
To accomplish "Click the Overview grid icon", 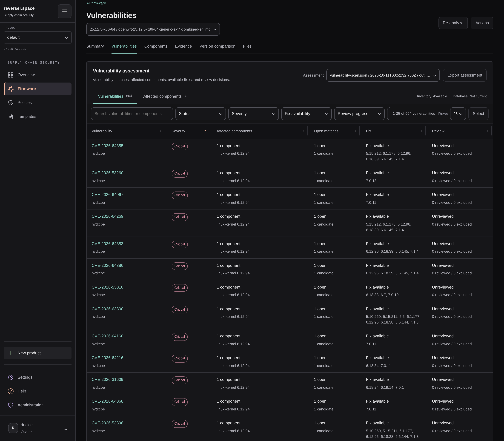I will (11, 75).
